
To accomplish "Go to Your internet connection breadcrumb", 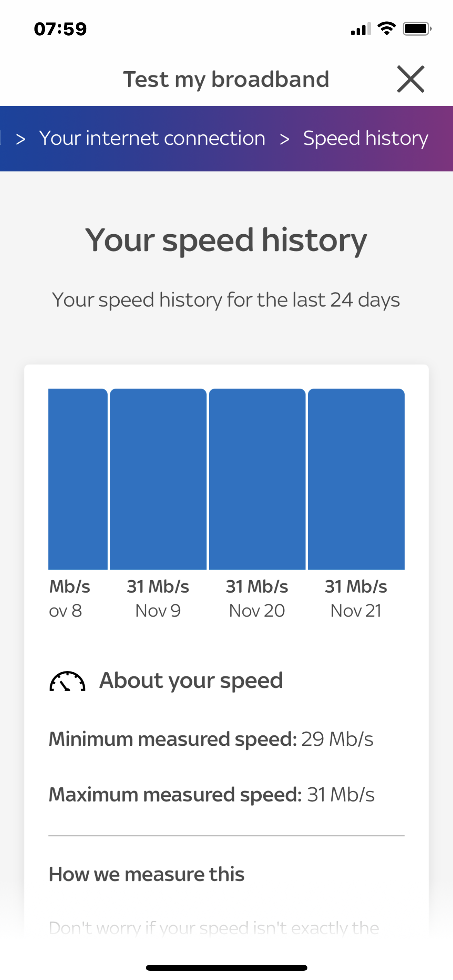I will pyautogui.click(x=152, y=138).
